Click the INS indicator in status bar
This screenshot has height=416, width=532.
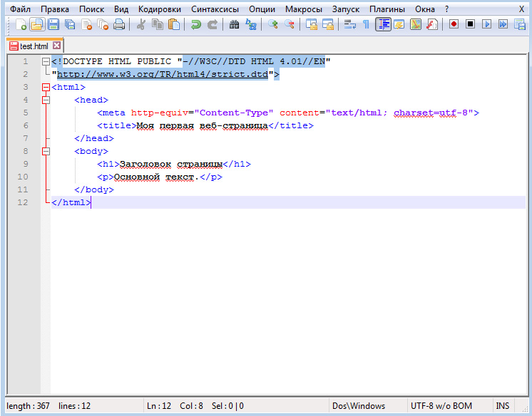[503, 406]
